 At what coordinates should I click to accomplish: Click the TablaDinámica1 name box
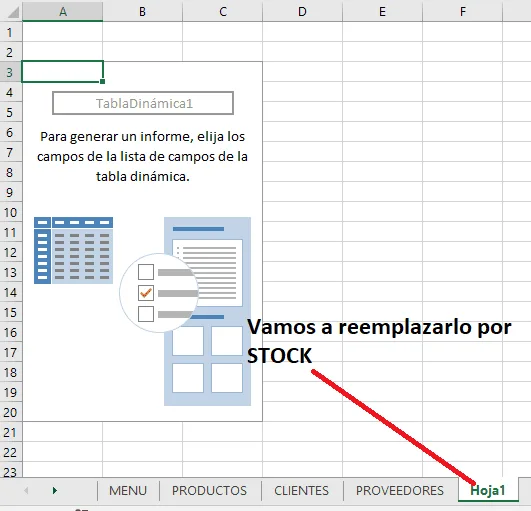pos(143,103)
